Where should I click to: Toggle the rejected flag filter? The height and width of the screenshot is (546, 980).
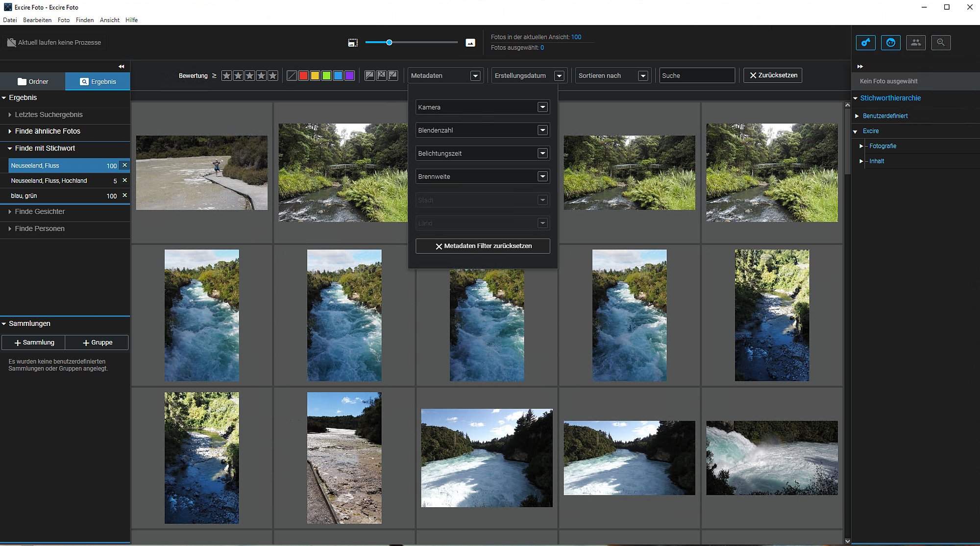[381, 75]
